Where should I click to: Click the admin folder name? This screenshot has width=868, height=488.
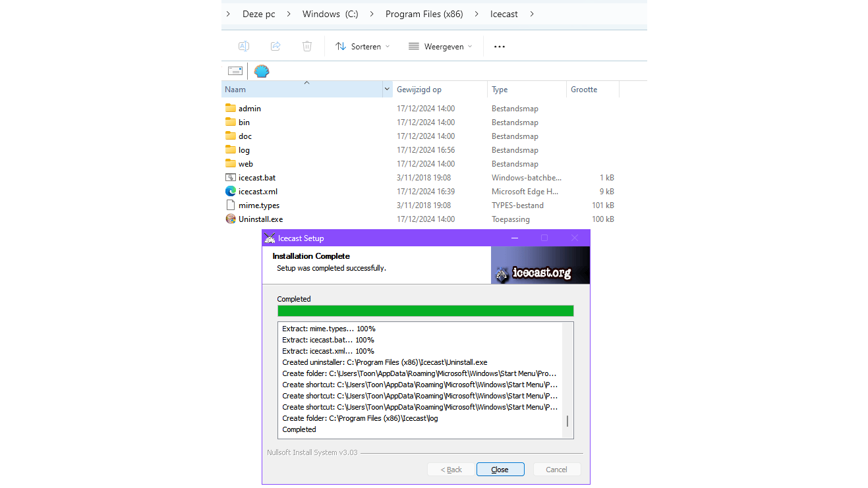250,108
